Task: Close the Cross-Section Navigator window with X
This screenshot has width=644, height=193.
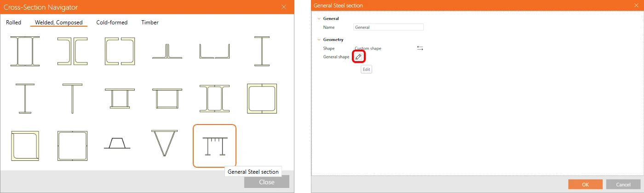Action: coord(284,7)
